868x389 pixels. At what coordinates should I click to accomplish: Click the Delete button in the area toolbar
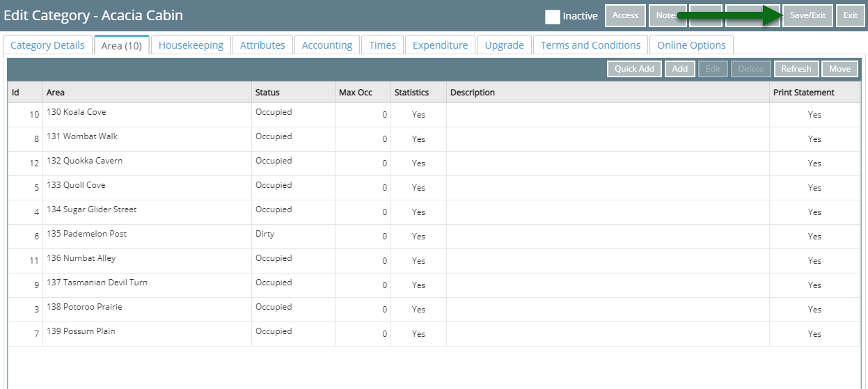[751, 69]
